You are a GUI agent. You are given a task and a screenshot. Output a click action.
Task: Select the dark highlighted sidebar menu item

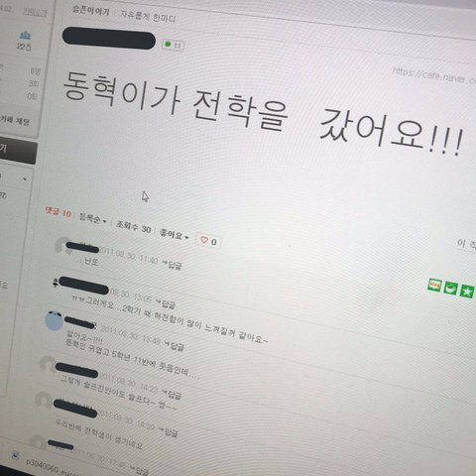pos(18,153)
